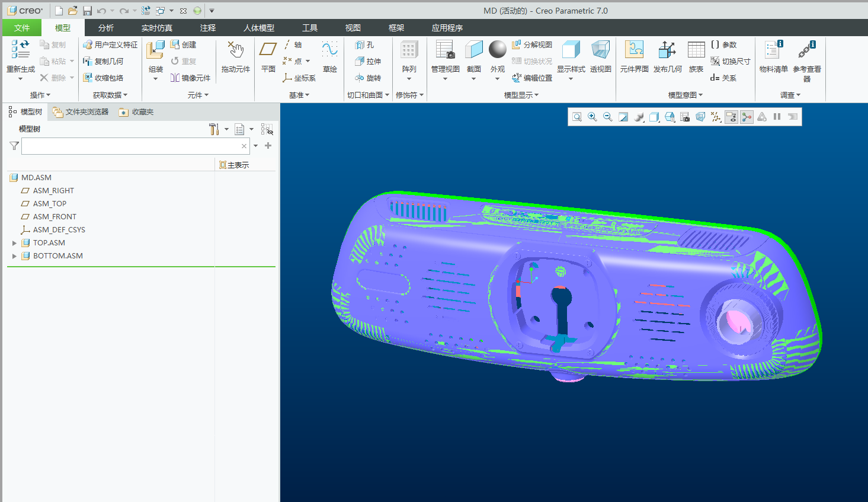Click the Refit view icon in graphics toolbar
This screenshot has height=502, width=868.
[x=576, y=117]
